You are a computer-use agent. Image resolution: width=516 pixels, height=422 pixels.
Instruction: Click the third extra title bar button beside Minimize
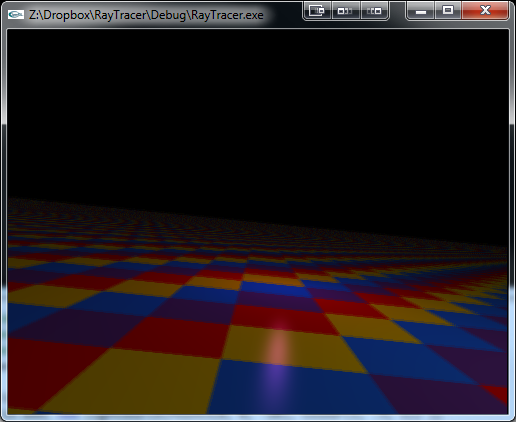tap(374, 10)
